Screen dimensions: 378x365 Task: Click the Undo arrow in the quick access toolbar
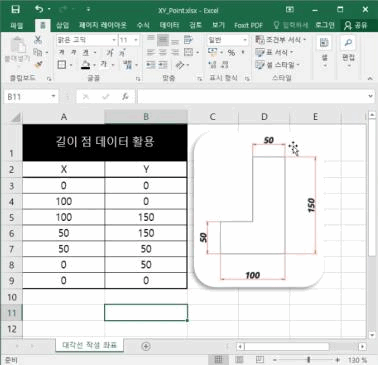[39, 9]
